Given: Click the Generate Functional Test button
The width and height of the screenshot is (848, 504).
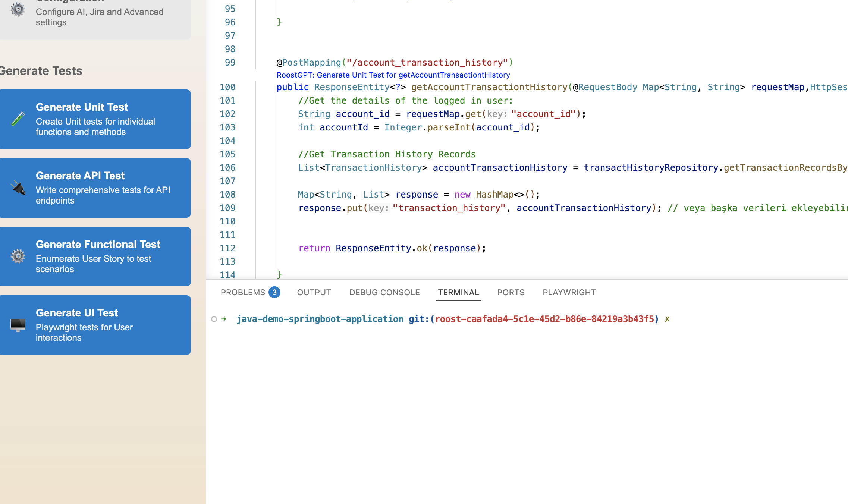Looking at the screenshot, I should tap(95, 256).
